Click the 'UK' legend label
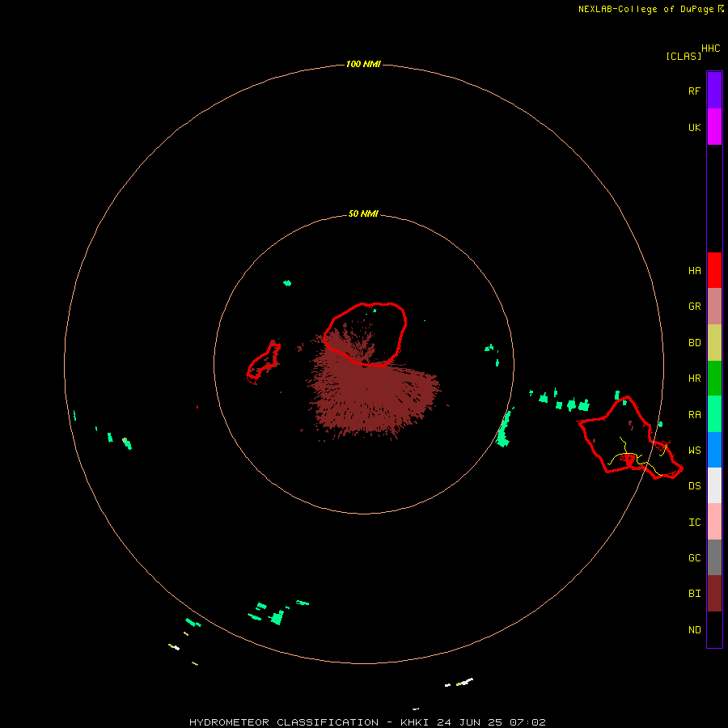Viewport: 728px width, 728px height. point(694,128)
